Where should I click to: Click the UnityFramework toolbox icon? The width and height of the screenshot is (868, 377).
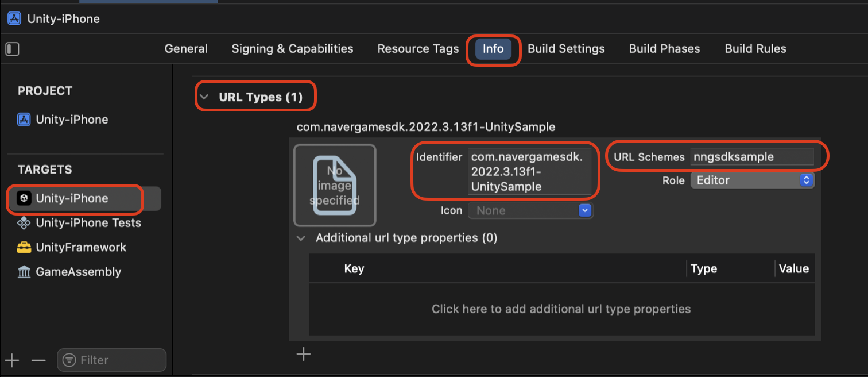(x=24, y=248)
